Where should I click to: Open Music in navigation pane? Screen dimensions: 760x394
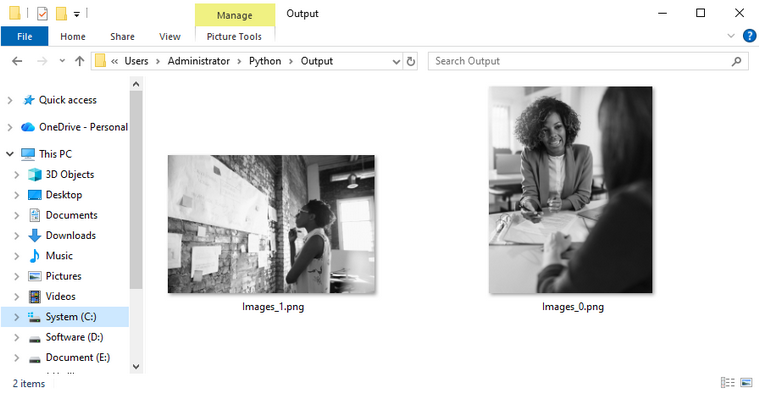pos(59,256)
